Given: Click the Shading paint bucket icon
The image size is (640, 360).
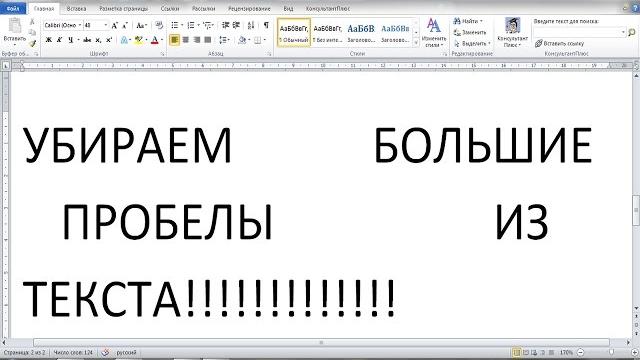Looking at the screenshot, I should pos(242,40).
